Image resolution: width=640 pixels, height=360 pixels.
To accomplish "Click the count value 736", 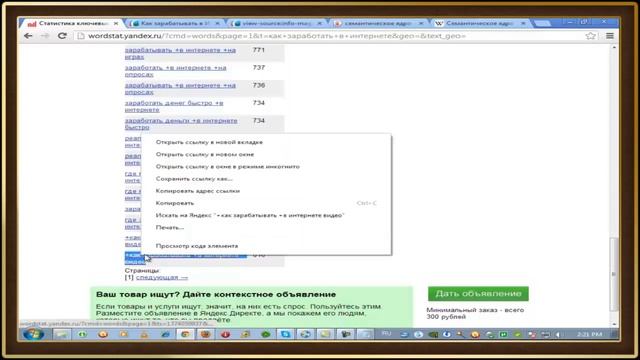I will (x=259, y=85).
